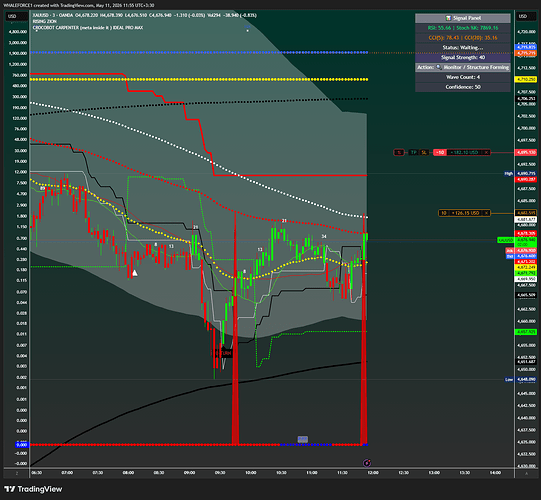
Task: Click the purple event marker icon near 12:00
Action: click(367, 463)
